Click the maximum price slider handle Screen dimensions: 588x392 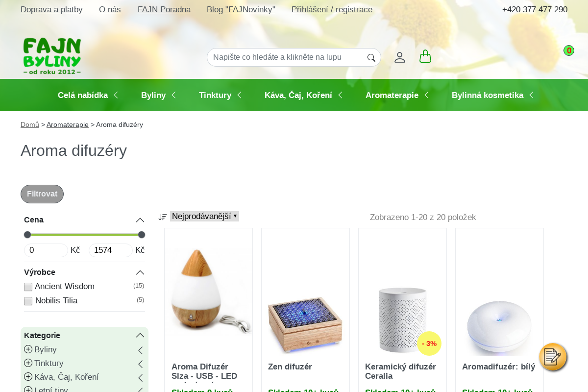pyautogui.click(x=142, y=235)
